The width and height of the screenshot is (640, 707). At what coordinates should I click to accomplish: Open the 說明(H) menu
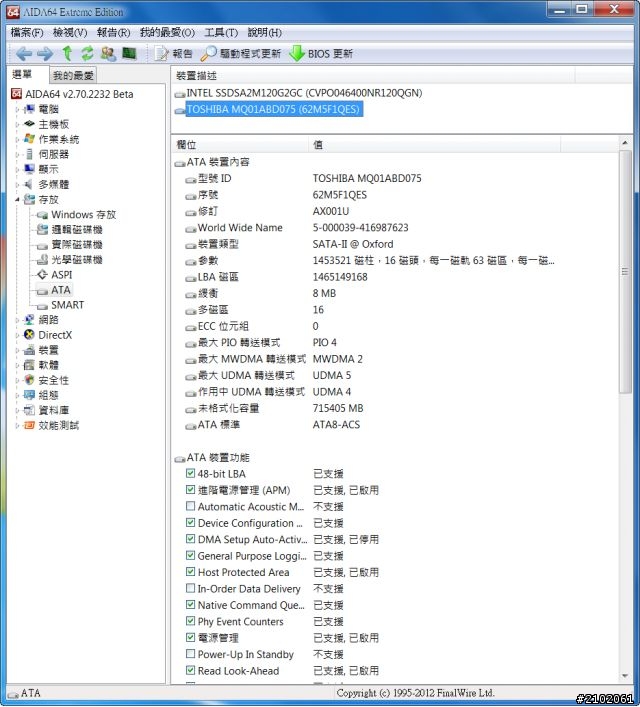(265, 32)
